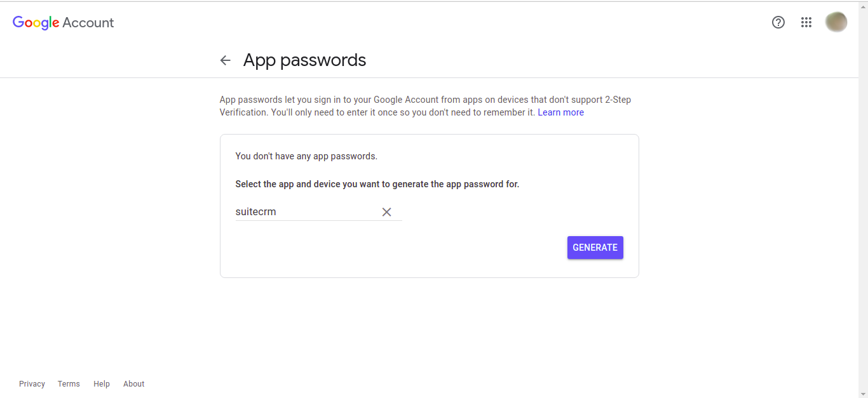Click the scrollbar down arrow
The width and height of the screenshot is (868, 398).
(x=864, y=394)
